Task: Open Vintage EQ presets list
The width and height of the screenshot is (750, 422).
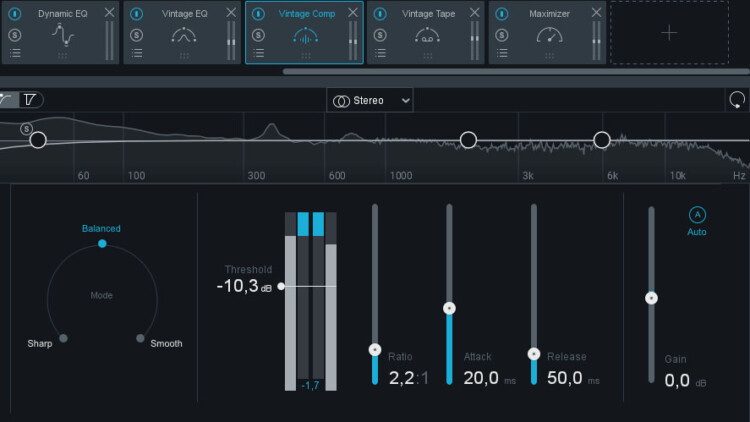Action: click(x=137, y=53)
